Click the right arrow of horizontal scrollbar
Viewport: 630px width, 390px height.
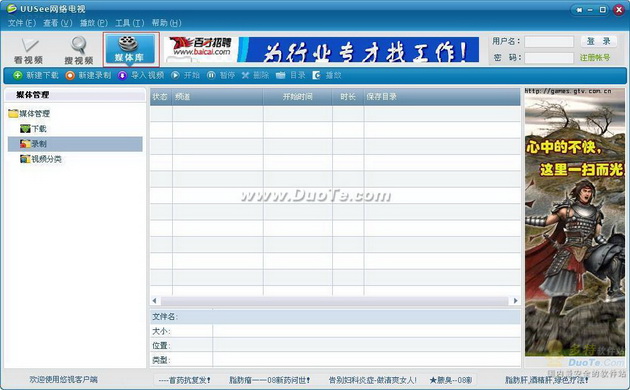pos(515,300)
